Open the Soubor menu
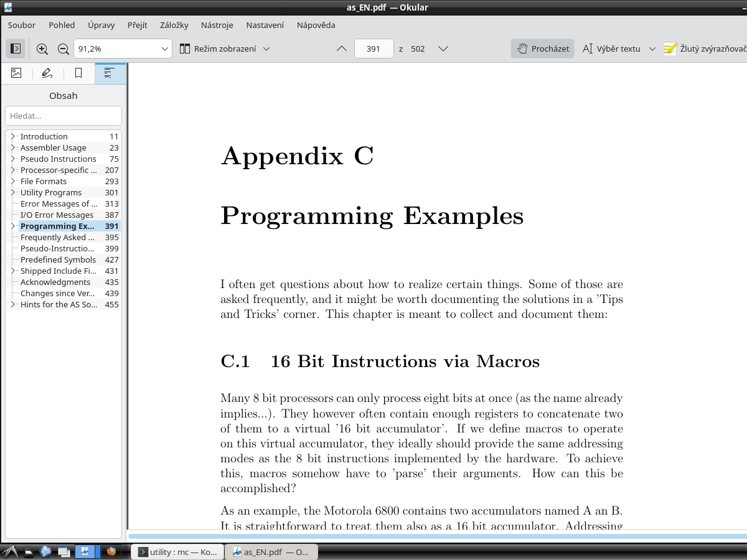747x560 pixels. point(22,25)
